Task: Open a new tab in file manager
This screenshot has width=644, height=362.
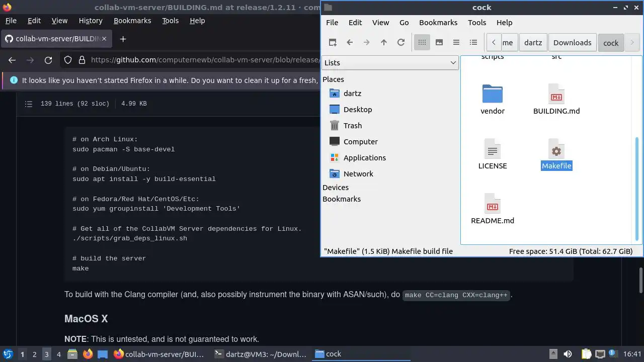Action: pos(333,43)
